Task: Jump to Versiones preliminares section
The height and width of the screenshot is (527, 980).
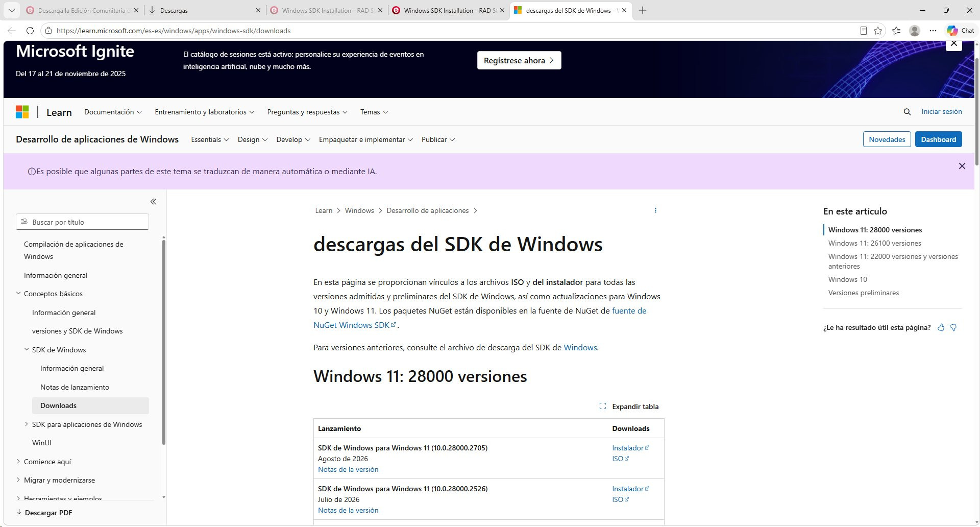Action: [864, 293]
